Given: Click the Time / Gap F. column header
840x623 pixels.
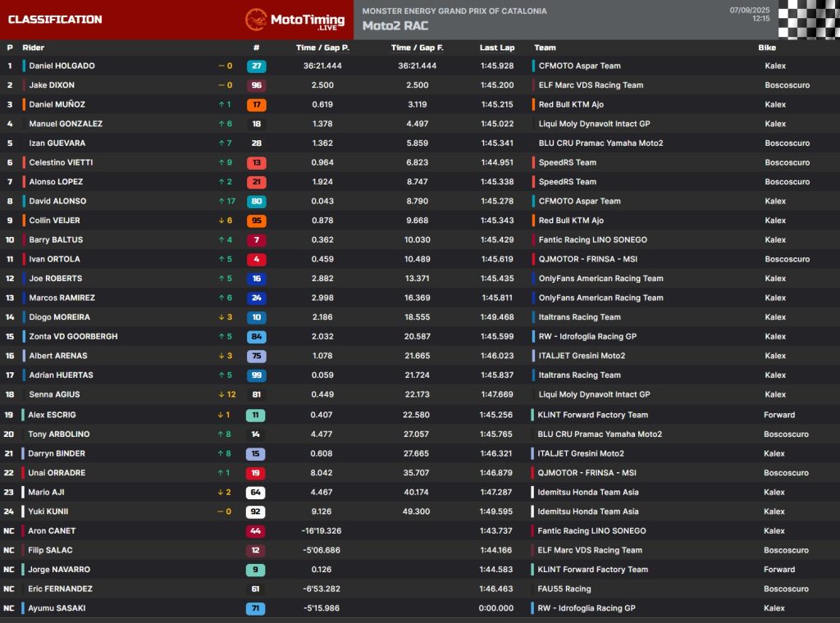Looking at the screenshot, I should (418, 48).
